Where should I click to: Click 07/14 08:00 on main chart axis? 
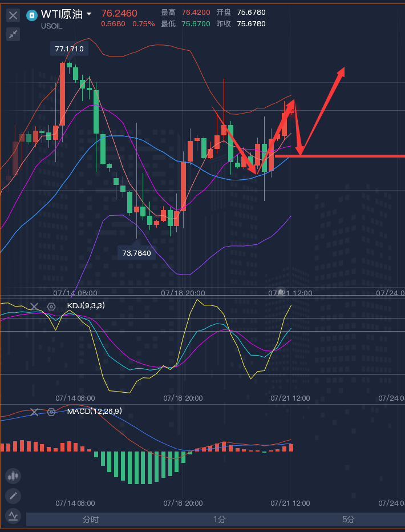[75, 293]
